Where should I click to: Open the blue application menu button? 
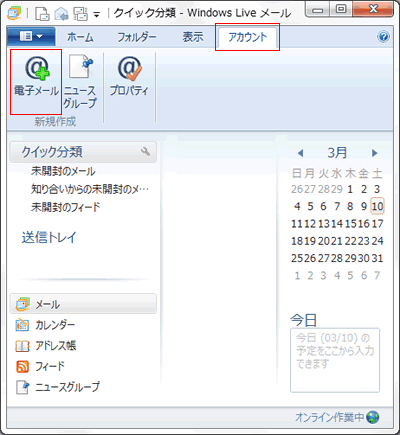click(31, 36)
